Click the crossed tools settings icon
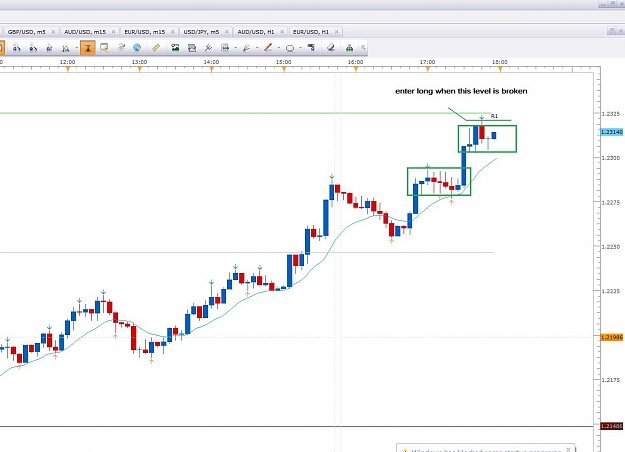Image resolution: width=625 pixels, height=452 pixels. 208,48
